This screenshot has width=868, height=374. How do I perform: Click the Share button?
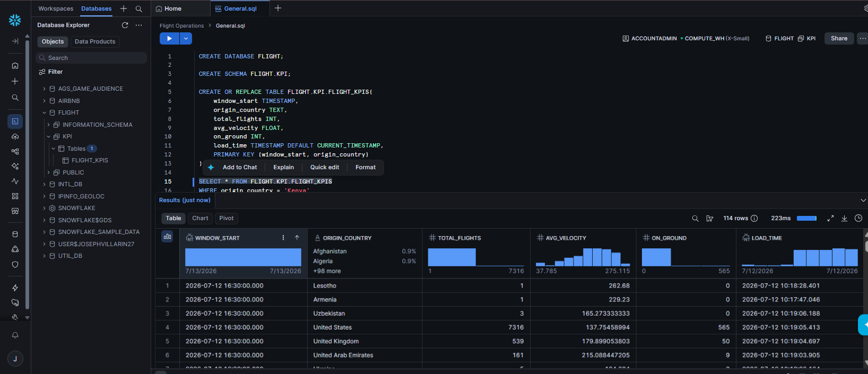[x=839, y=38]
